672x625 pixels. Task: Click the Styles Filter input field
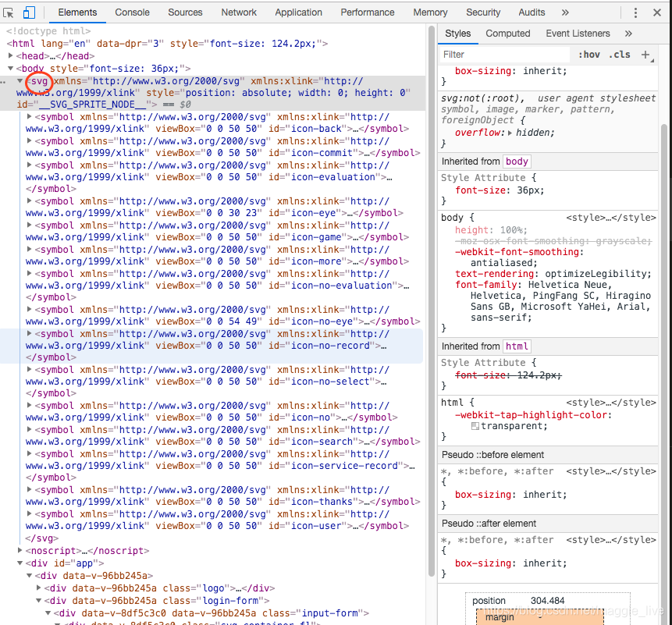504,55
